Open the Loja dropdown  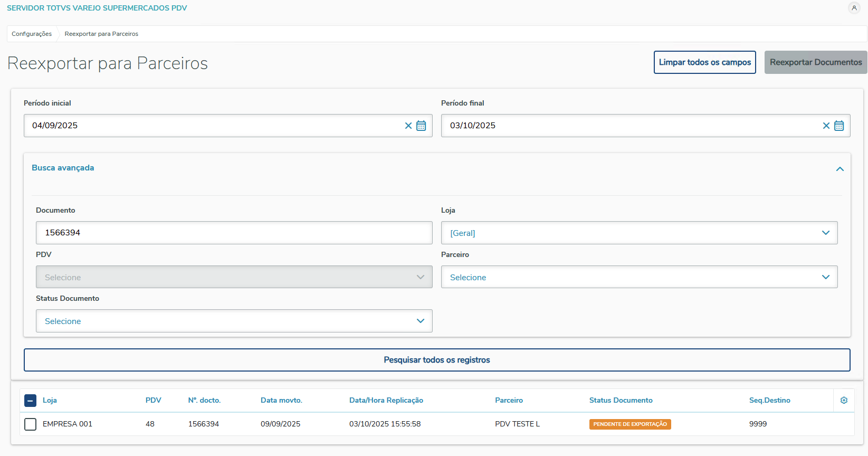pyautogui.click(x=639, y=233)
